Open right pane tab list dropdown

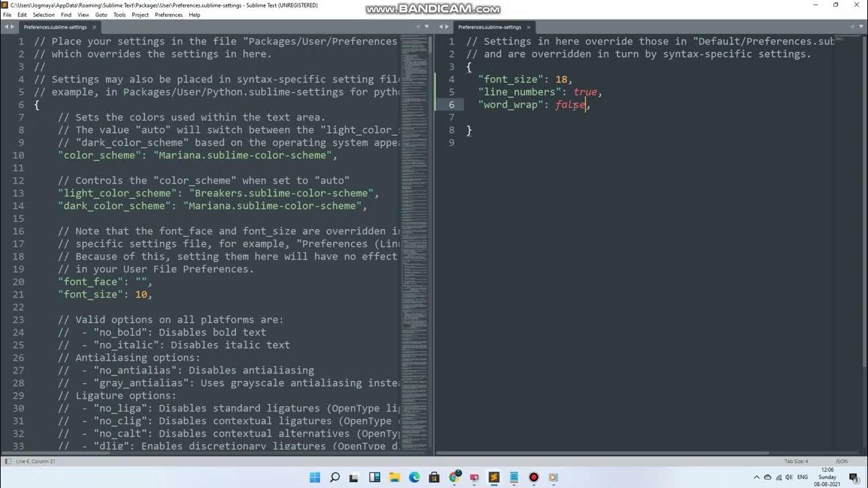[x=861, y=27]
